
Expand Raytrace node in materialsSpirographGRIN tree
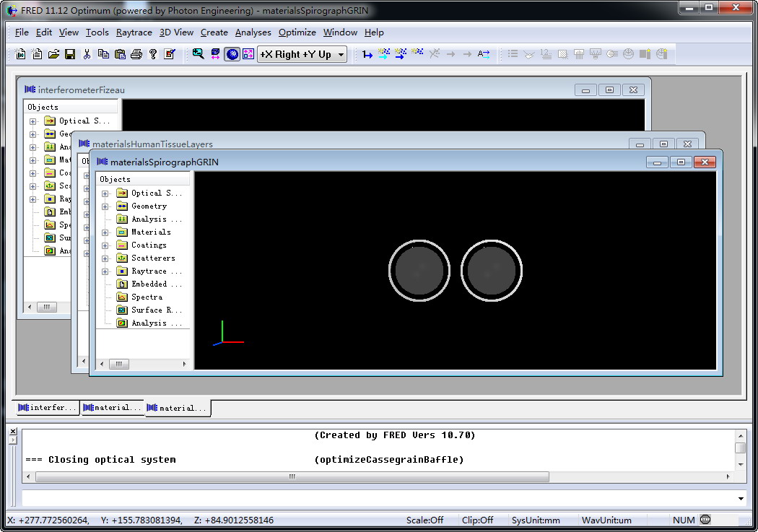[x=105, y=272]
